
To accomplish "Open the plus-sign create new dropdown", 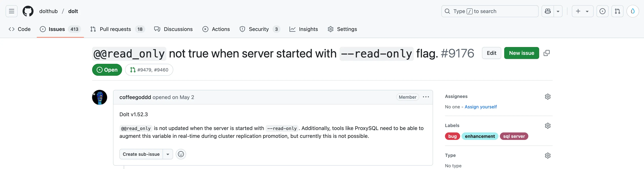I will pos(583,11).
